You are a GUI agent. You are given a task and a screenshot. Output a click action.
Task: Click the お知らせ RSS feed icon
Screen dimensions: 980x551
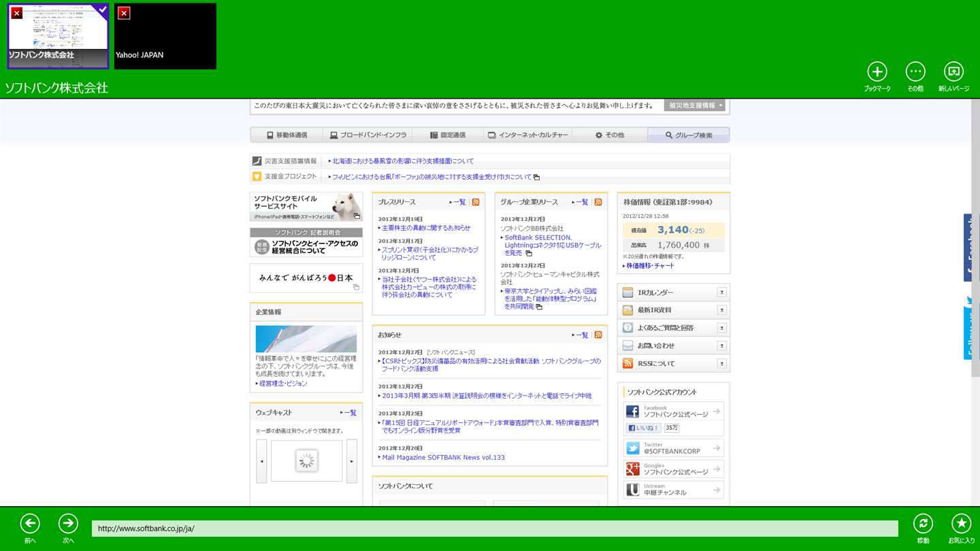(x=598, y=335)
